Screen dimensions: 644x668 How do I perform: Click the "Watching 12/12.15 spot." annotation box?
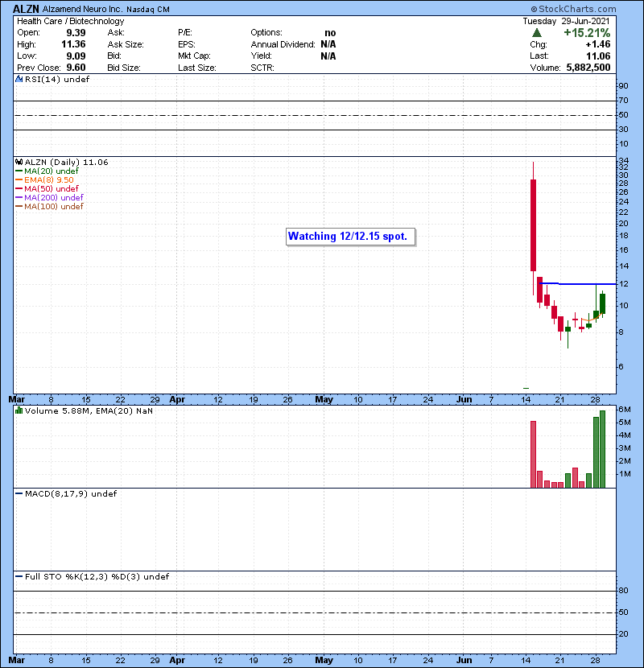(x=350, y=237)
